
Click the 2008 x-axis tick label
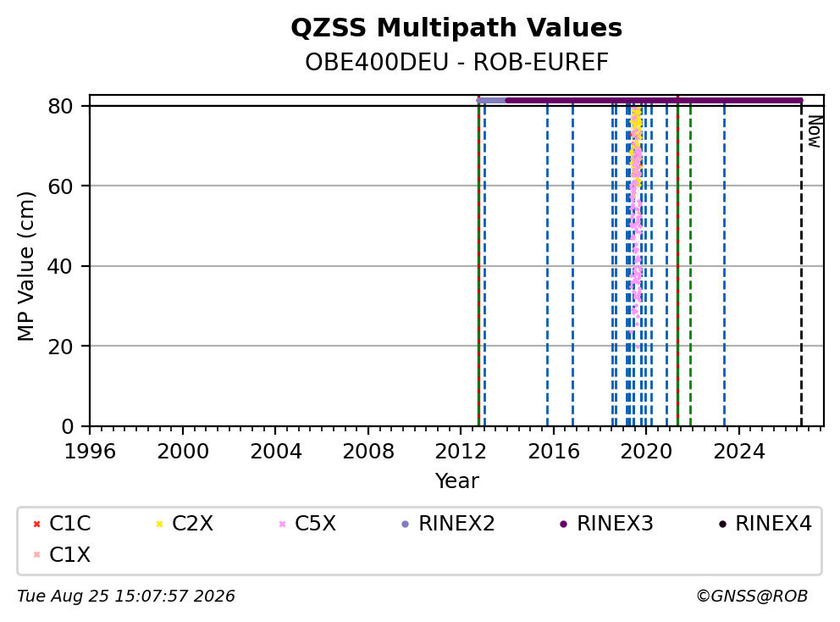[x=368, y=452]
